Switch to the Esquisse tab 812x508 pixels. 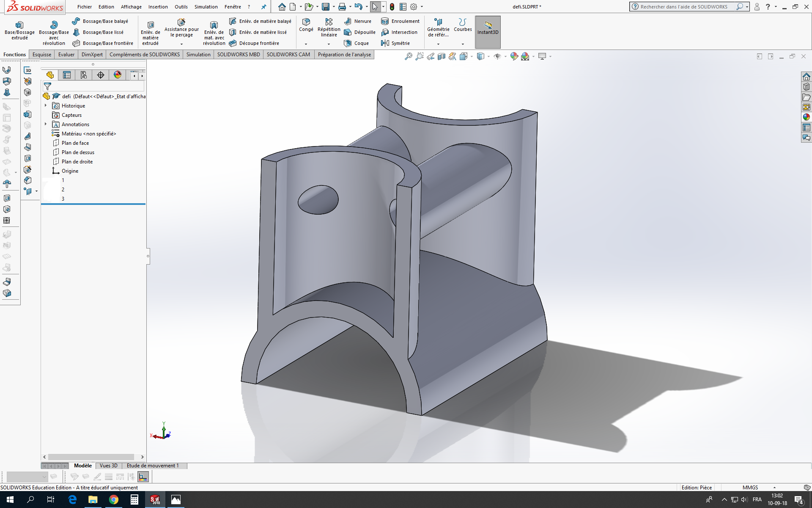click(41, 54)
